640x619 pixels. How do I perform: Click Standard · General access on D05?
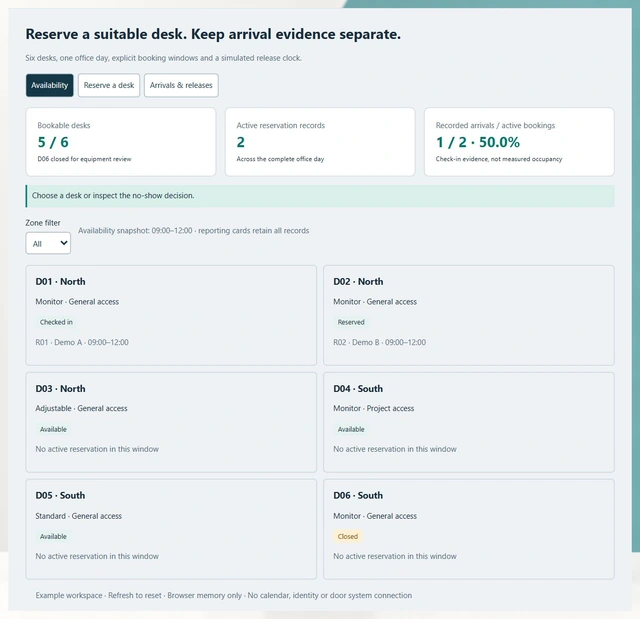[79, 516]
